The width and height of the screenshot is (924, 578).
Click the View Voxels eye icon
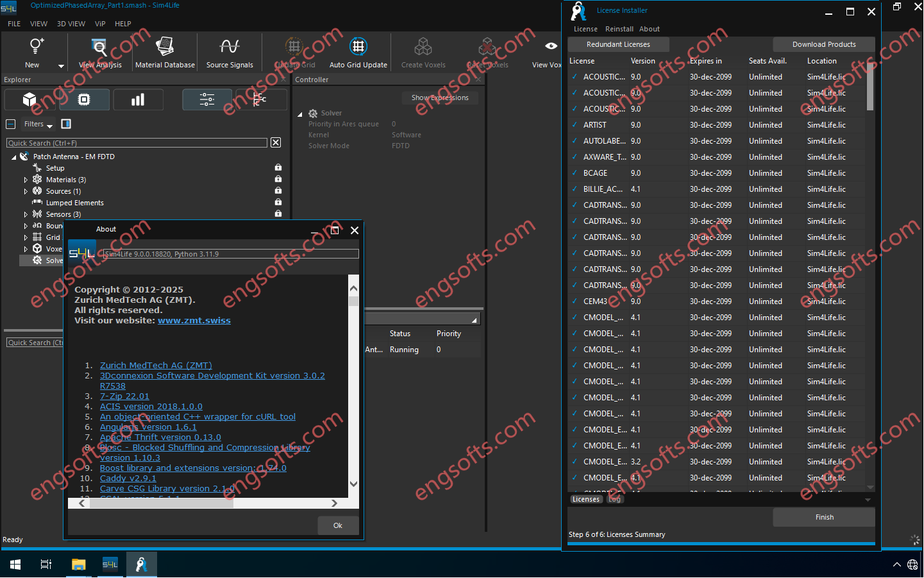tap(551, 46)
